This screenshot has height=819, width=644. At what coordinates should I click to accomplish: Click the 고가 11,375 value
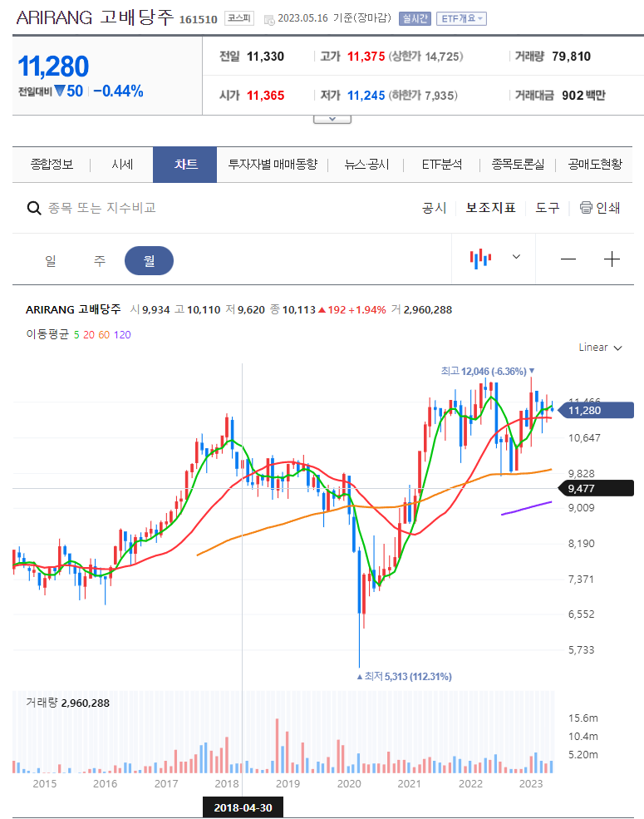point(366,57)
